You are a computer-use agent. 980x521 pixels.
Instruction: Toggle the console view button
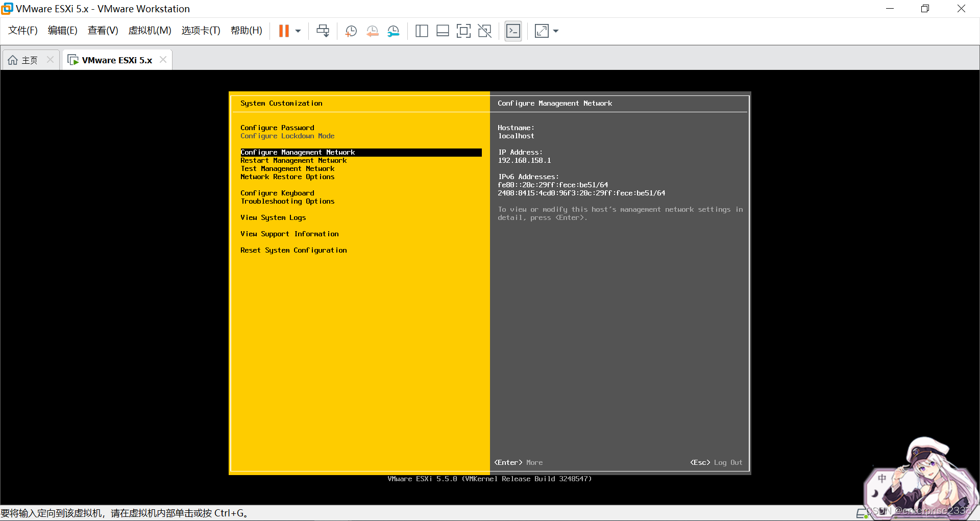click(513, 31)
